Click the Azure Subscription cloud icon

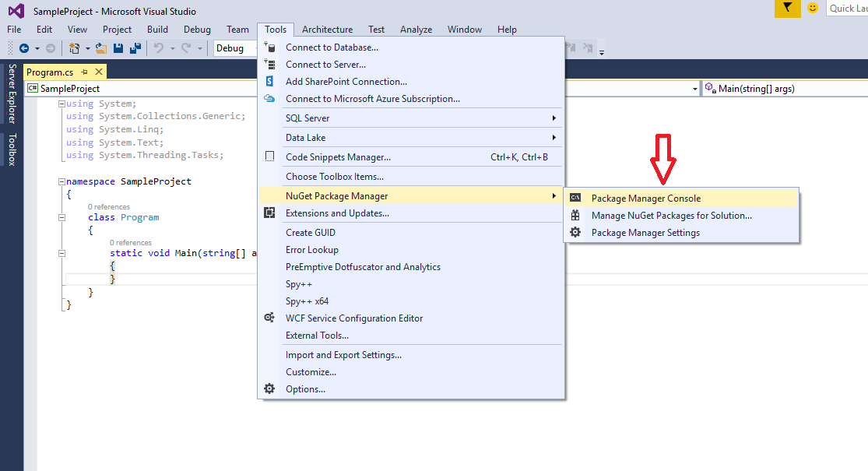click(269, 99)
